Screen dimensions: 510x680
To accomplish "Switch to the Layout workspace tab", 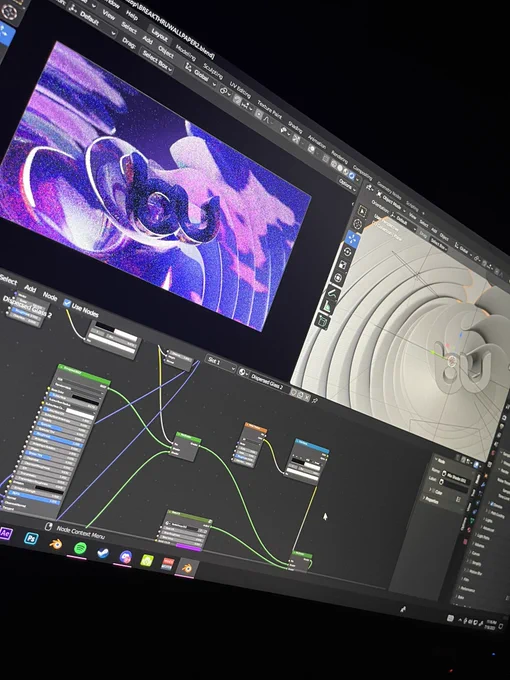I will pos(159,35).
